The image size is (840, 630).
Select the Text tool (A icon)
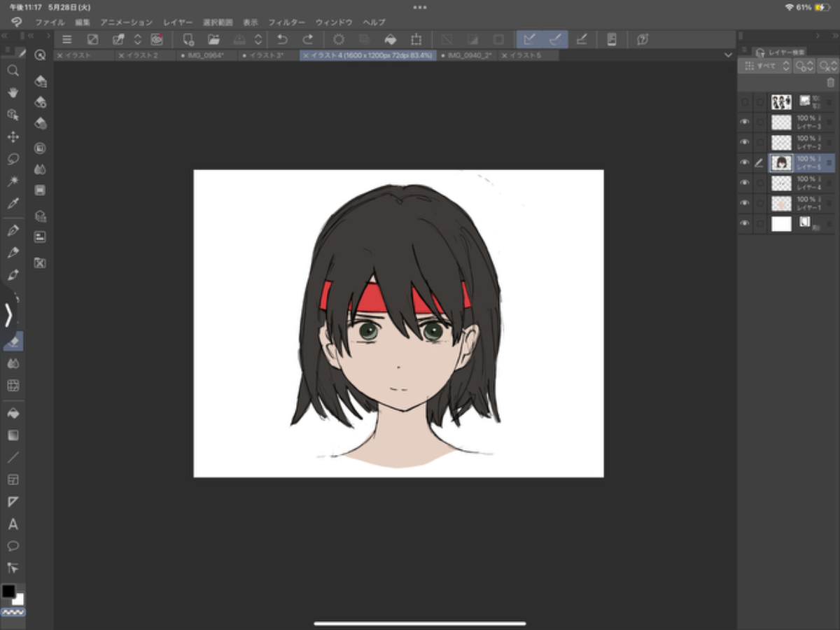click(13, 524)
